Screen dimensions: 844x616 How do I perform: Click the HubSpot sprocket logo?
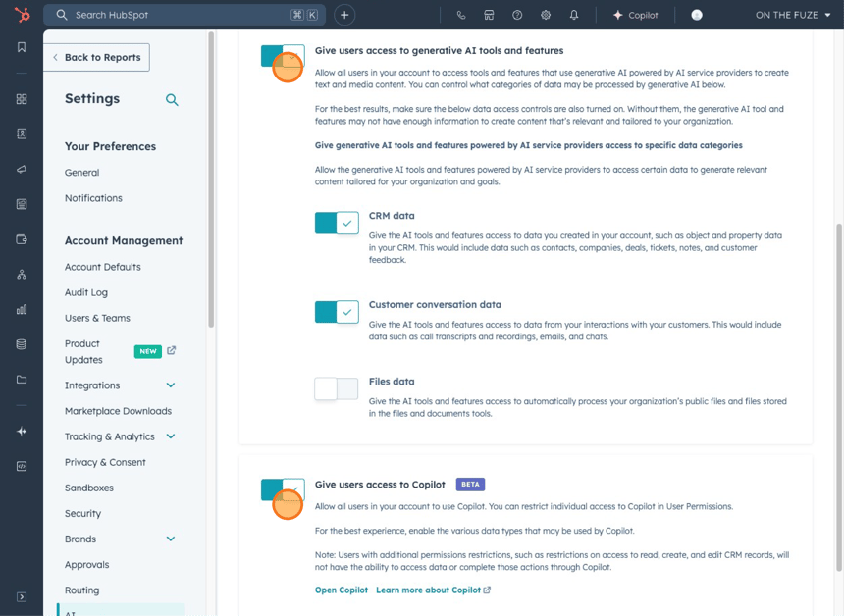tap(22, 15)
